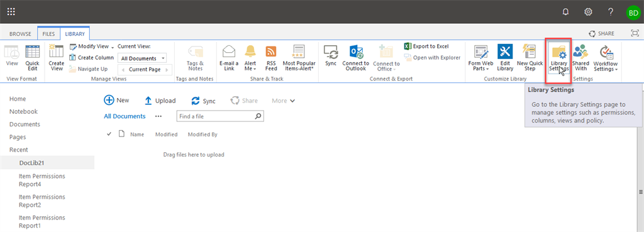The image size is (644, 232).
Task: Click the Upload button
Action: pos(160,101)
